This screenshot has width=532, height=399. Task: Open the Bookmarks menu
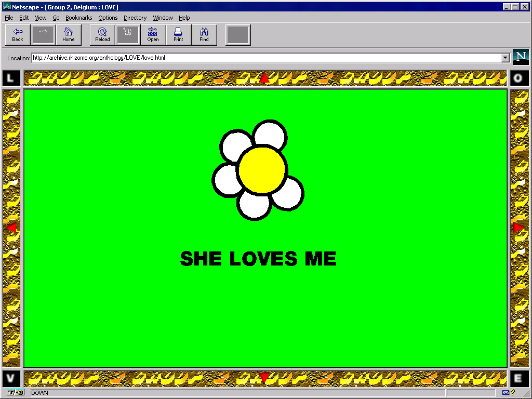click(79, 18)
